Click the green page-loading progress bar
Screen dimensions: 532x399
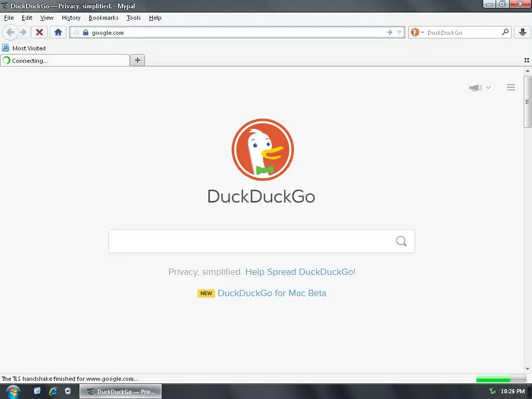coord(501,379)
